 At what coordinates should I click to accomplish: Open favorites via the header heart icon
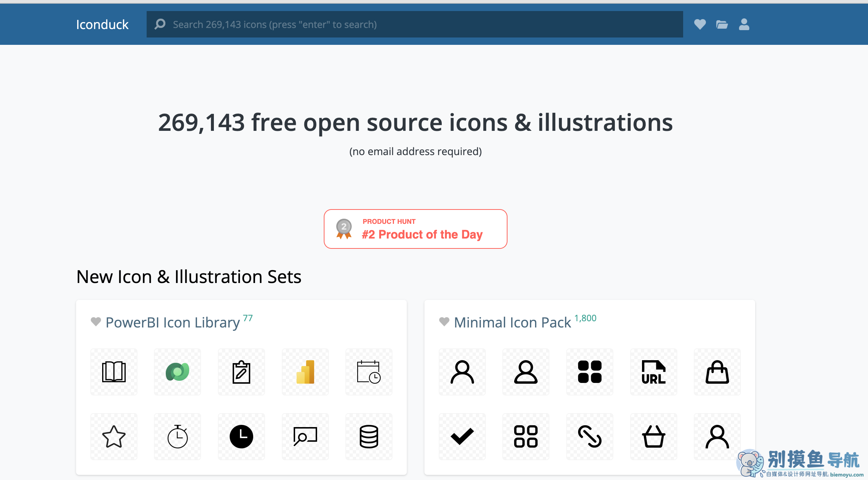700,24
